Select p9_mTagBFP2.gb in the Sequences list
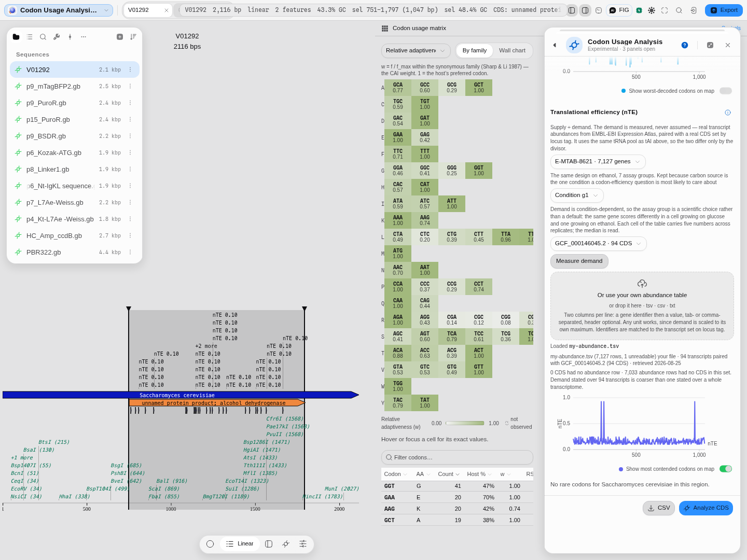747x560 pixels. tap(75, 86)
